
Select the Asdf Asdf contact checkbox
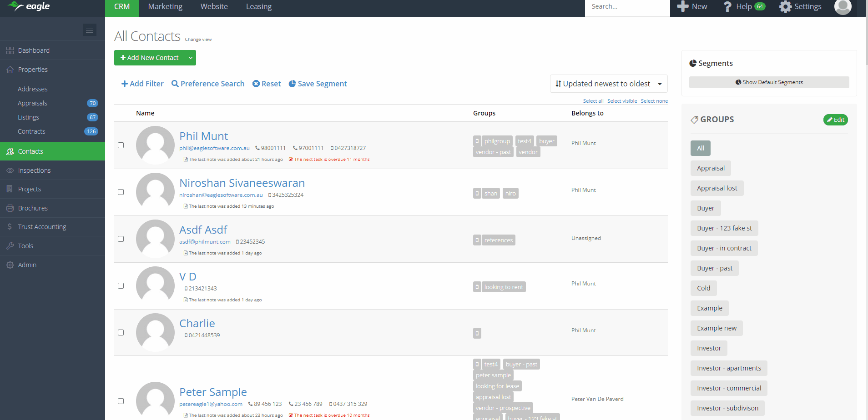(x=121, y=239)
